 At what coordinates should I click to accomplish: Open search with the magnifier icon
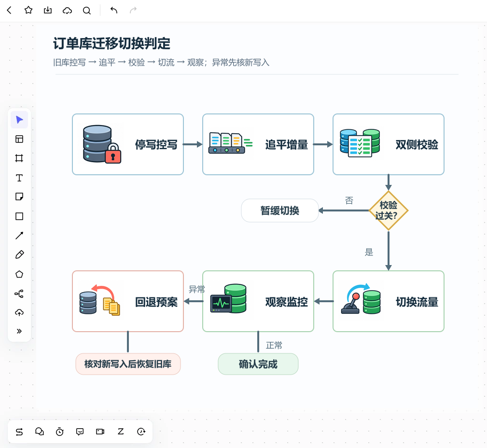[87, 11]
